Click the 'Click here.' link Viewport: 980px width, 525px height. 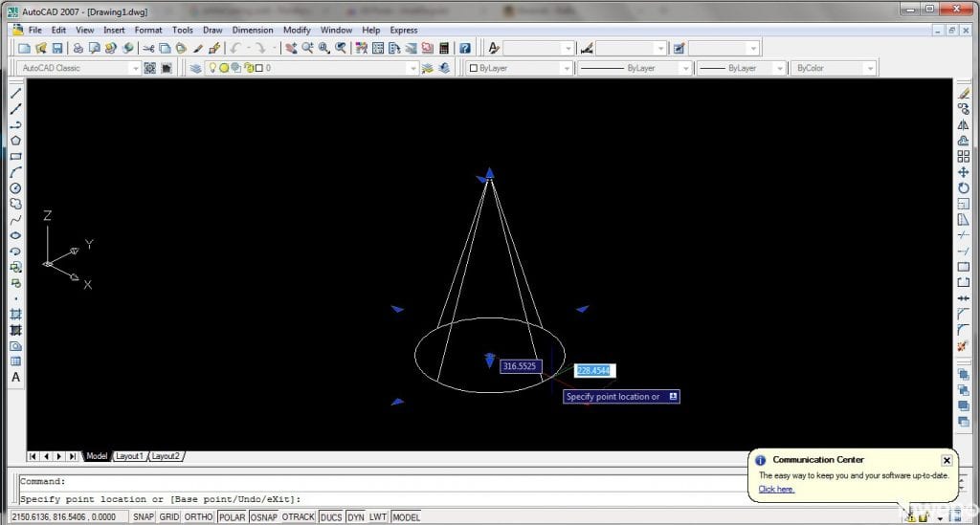776,489
